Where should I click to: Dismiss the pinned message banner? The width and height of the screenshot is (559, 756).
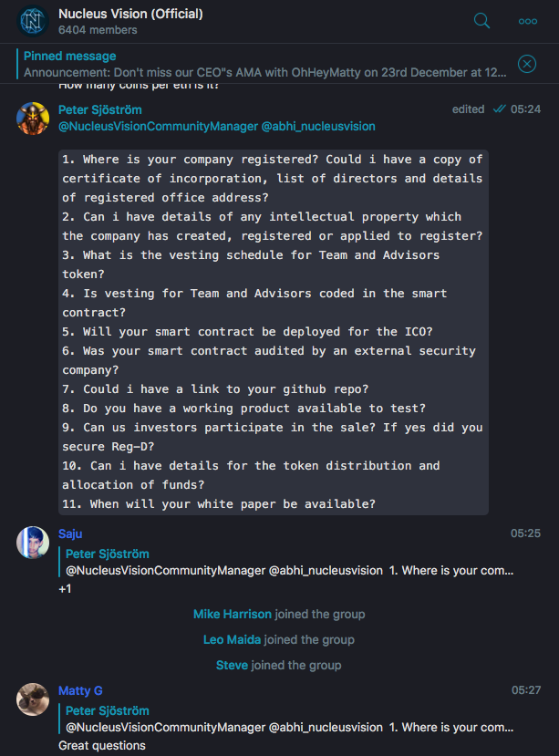527,64
